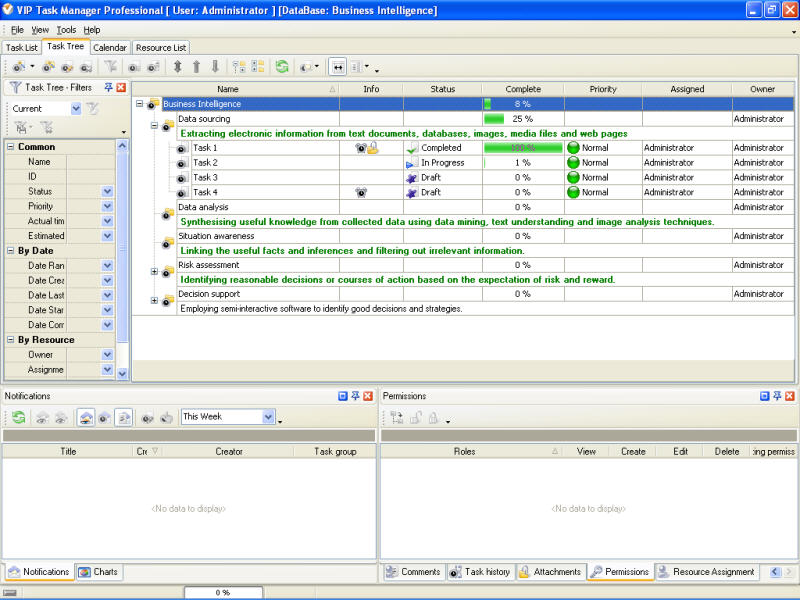This screenshot has height=600, width=800.
Task: Collapse the Data sourcing task group
Action: click(x=154, y=125)
